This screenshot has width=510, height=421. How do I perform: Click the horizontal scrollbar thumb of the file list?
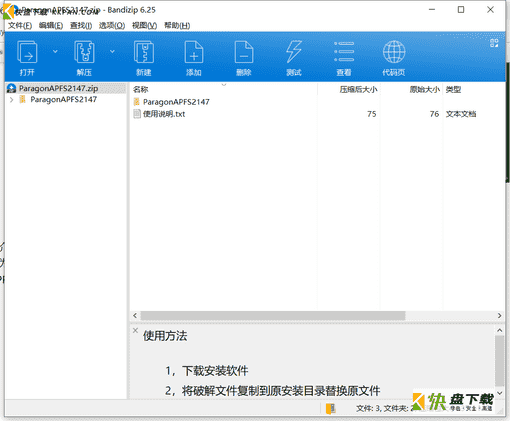point(273,315)
